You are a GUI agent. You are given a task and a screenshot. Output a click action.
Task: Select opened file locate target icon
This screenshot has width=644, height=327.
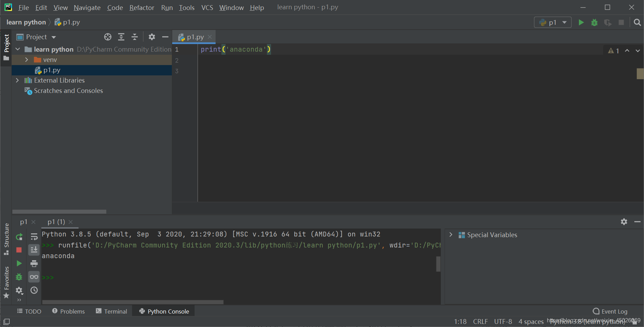[108, 37]
